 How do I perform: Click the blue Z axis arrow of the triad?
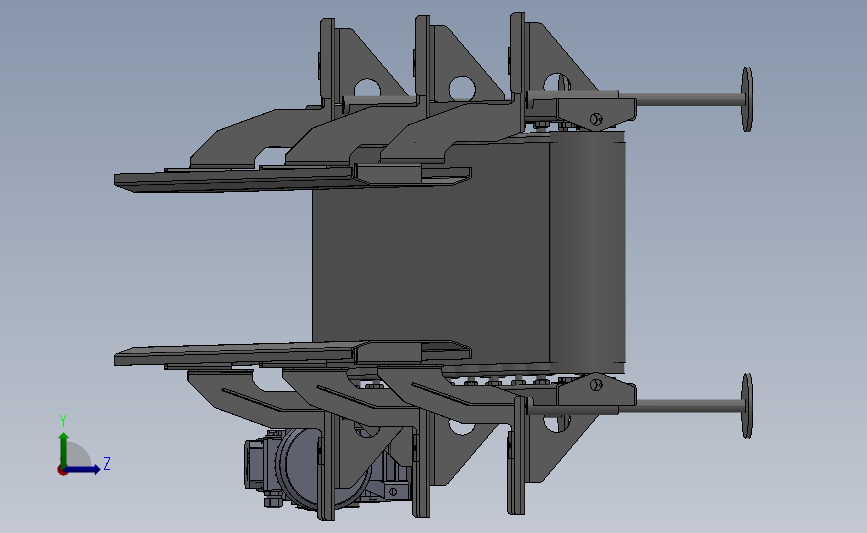(82, 469)
